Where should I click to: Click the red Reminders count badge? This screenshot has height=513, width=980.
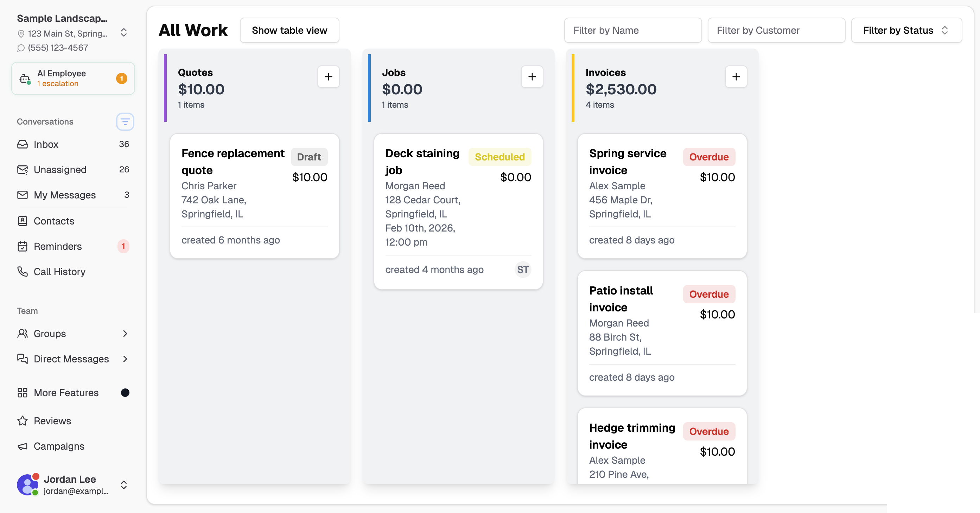pyautogui.click(x=123, y=246)
